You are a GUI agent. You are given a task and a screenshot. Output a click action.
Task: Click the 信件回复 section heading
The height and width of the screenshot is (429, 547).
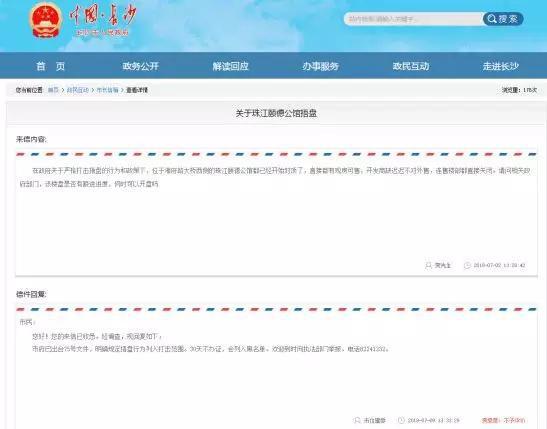pos(31,294)
